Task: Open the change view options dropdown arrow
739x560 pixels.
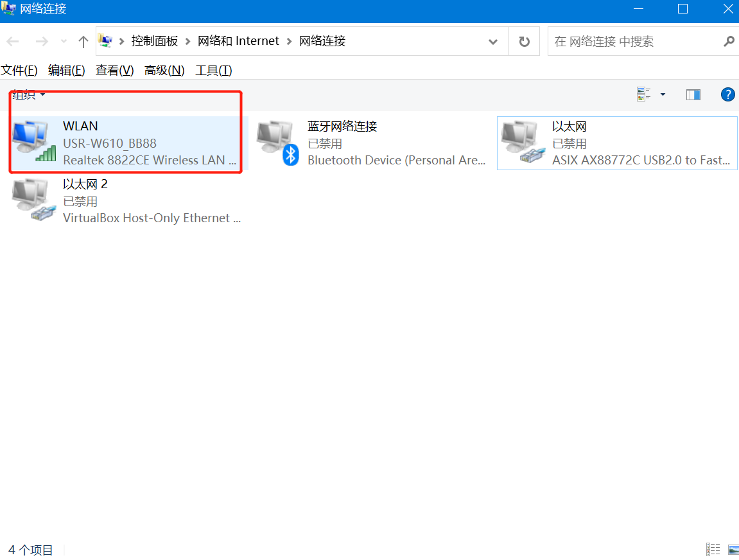Action: (663, 95)
